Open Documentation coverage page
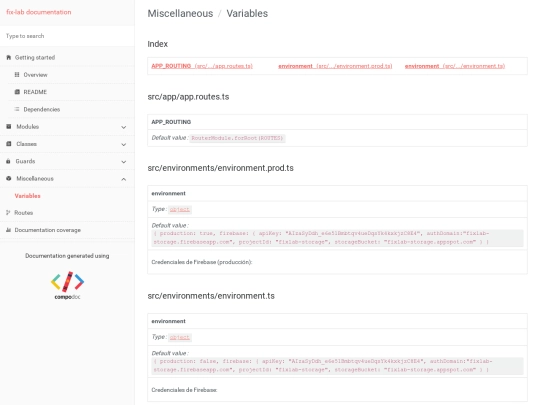The height and width of the screenshot is (405, 540). (48, 230)
